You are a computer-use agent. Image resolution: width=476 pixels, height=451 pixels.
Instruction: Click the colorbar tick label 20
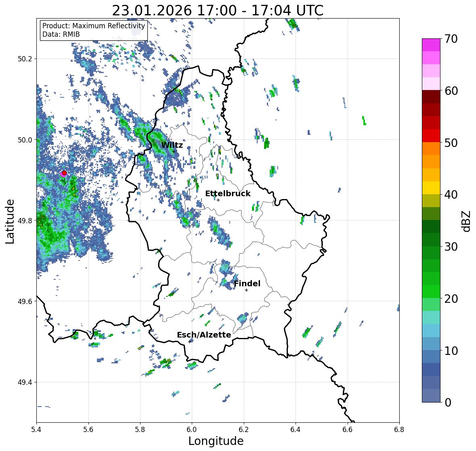451,299
